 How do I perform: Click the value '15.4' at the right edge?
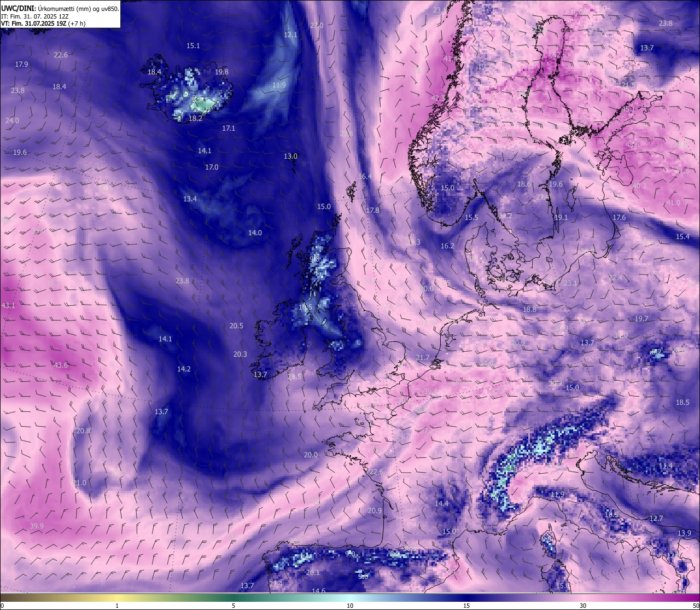pos(682,237)
